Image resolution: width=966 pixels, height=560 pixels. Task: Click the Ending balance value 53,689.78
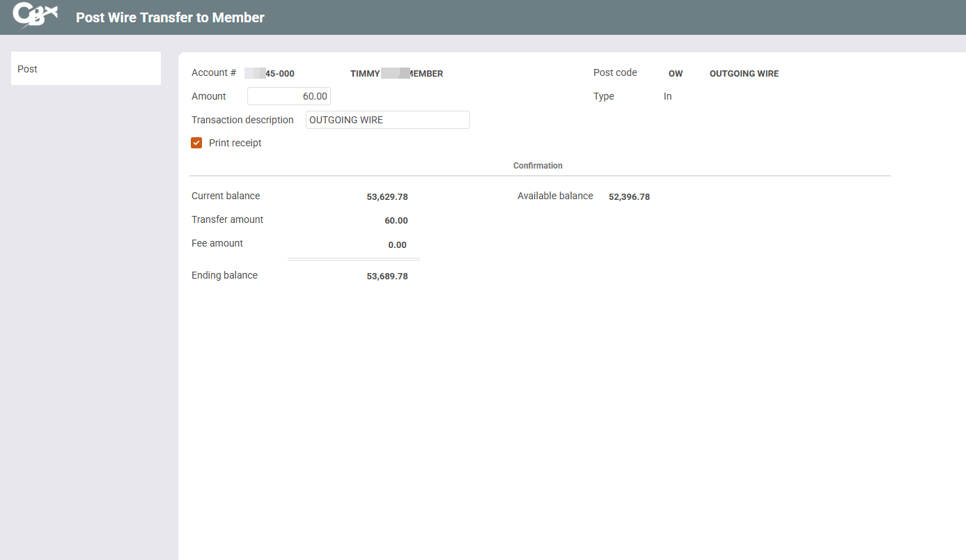click(x=387, y=277)
